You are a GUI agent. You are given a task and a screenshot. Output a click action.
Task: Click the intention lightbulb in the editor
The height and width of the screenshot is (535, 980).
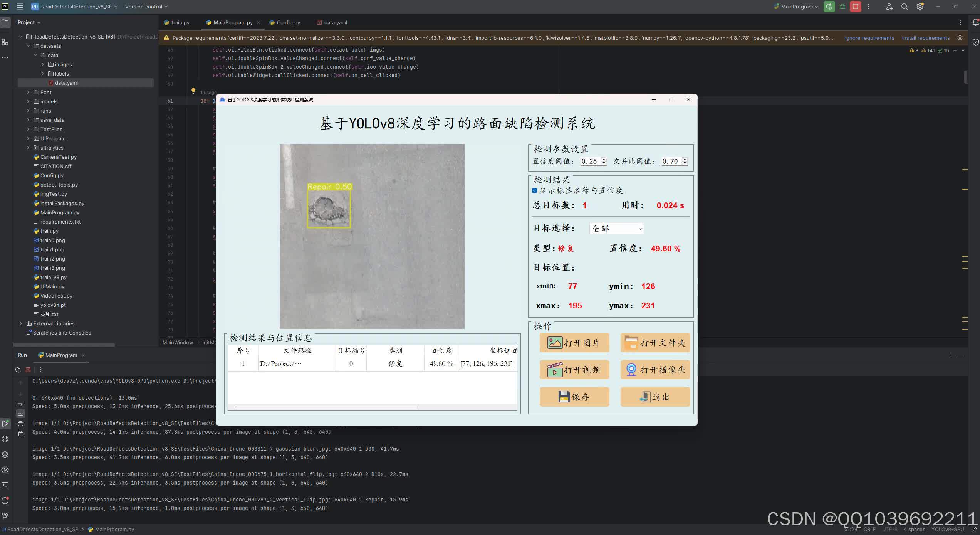pos(193,91)
